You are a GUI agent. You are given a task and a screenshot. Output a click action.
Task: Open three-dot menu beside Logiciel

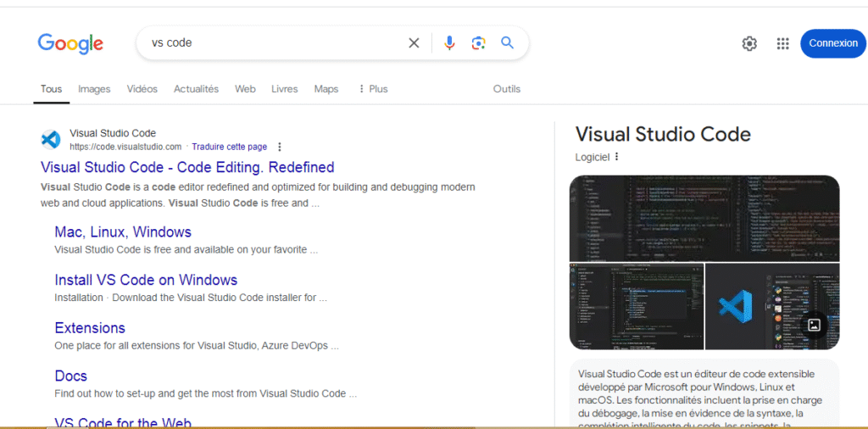(617, 157)
